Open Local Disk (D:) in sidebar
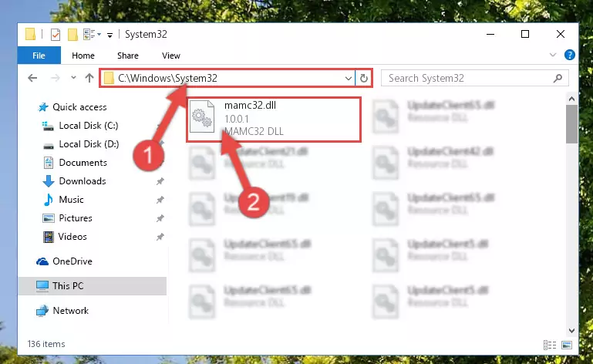Screen dimensions: 593x364 [x=89, y=144]
